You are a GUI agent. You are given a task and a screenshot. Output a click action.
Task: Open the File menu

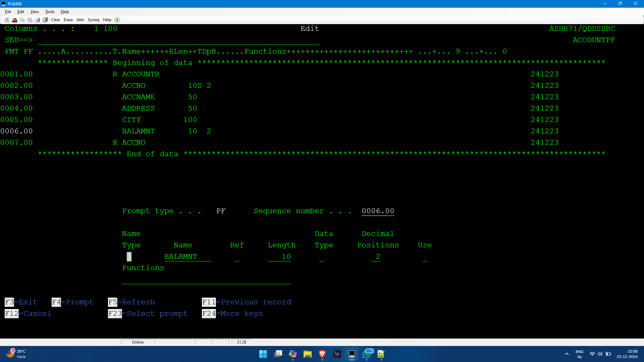[x=7, y=11]
